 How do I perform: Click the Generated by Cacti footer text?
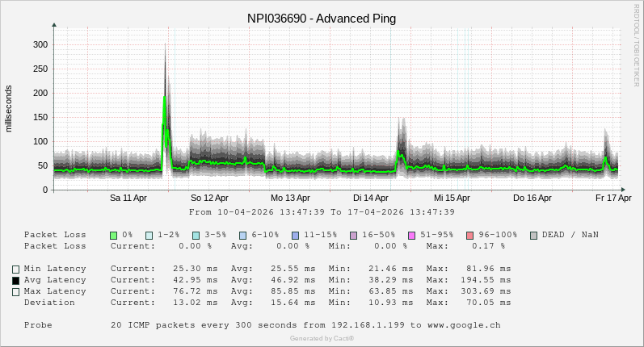click(x=322, y=338)
